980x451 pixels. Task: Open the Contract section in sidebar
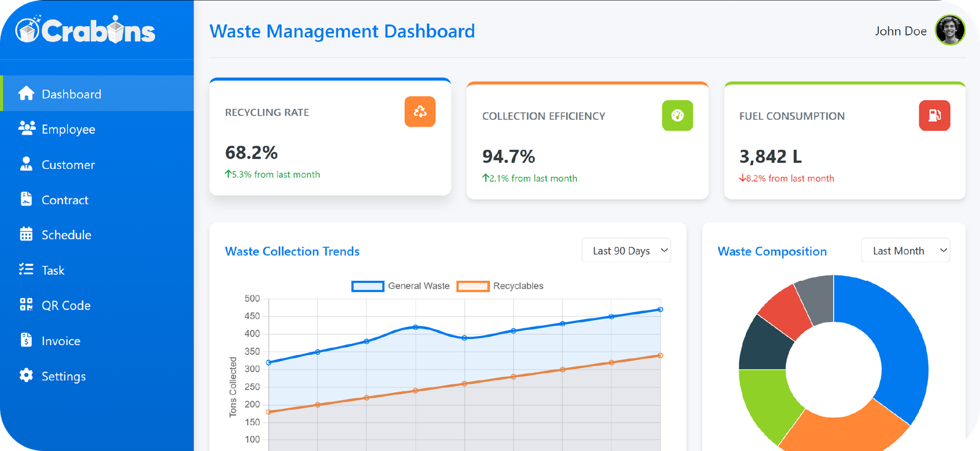(x=65, y=200)
